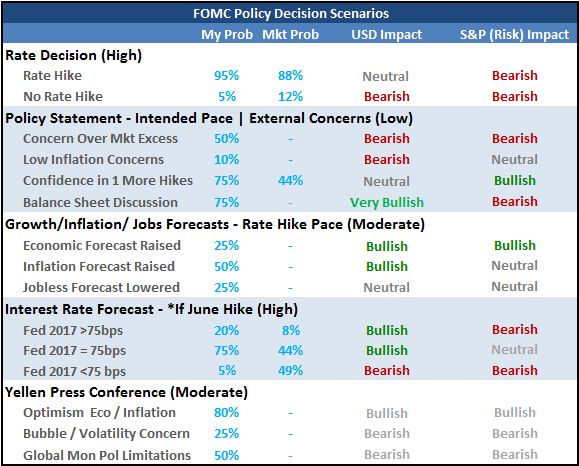Image resolution: width=579 pixels, height=466 pixels.
Task: Click the Bubble / Volatility Concern label
Action: [x=106, y=434]
